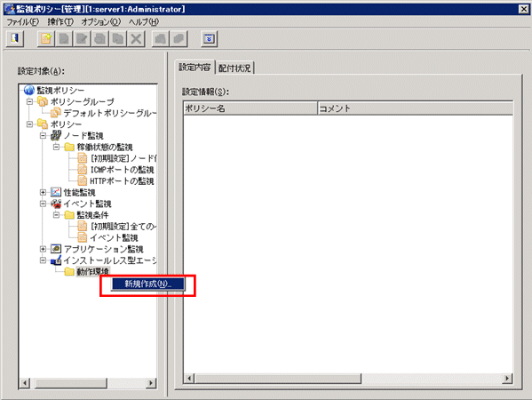
Task: Open the ファイル(F) menu
Action: (23, 21)
